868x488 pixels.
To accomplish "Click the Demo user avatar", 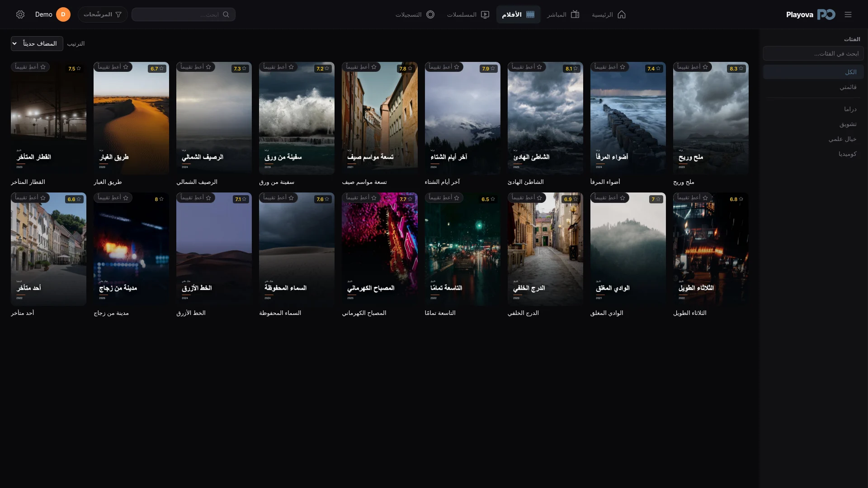I will tap(63, 14).
